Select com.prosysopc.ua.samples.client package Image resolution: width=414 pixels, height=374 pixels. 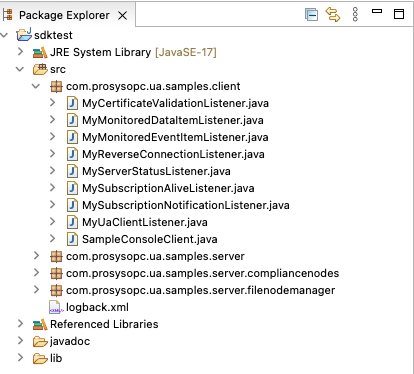click(x=153, y=86)
